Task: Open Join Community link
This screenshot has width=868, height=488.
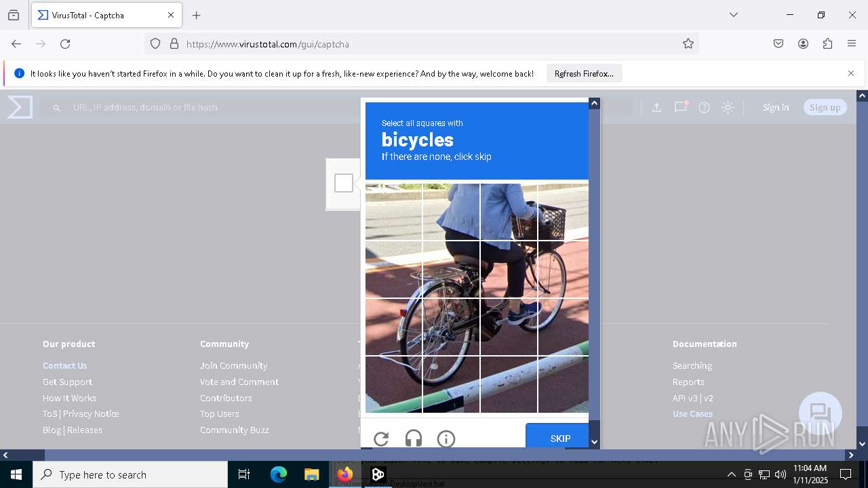Action: click(x=233, y=365)
